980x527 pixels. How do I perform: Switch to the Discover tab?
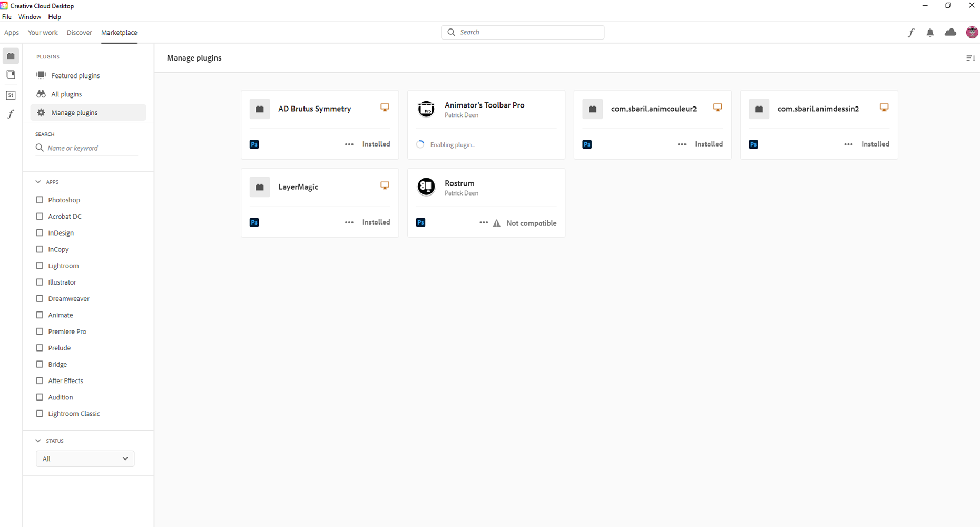click(x=79, y=32)
